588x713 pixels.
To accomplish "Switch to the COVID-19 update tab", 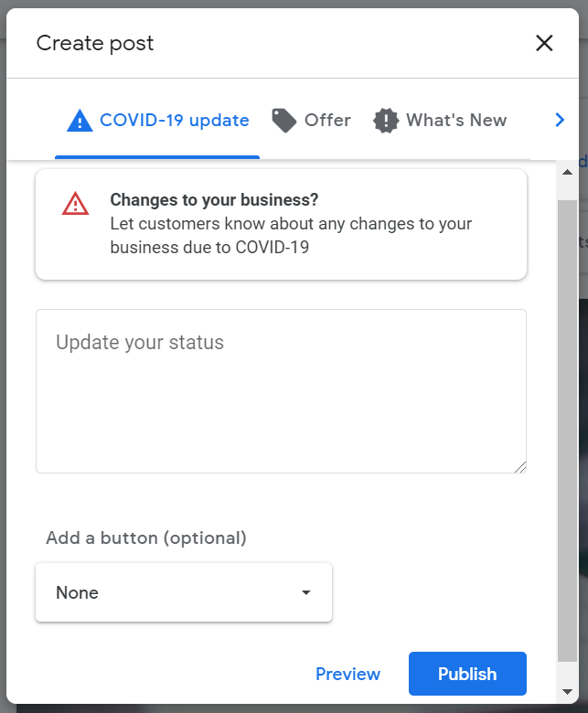I will [x=157, y=121].
